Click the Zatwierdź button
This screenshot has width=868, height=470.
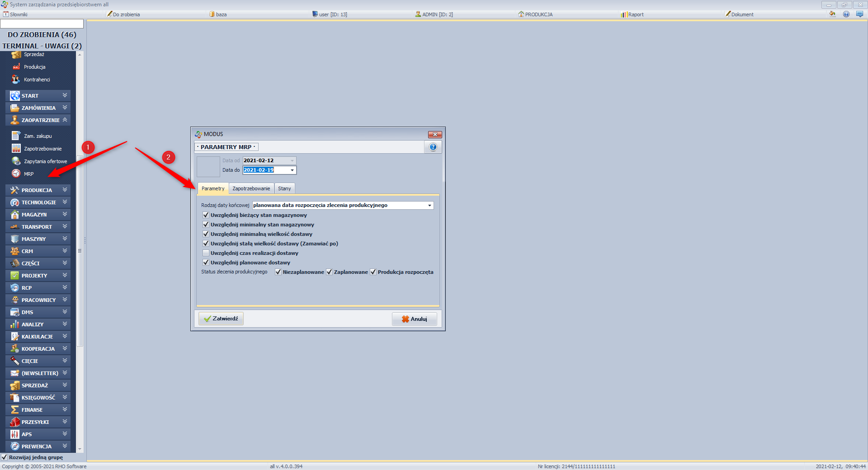(x=221, y=319)
